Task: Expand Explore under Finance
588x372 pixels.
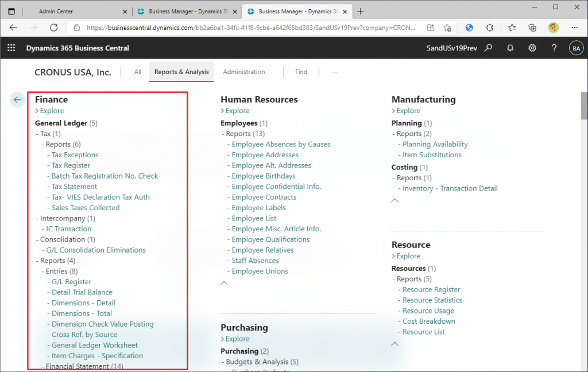Action: click(x=49, y=111)
